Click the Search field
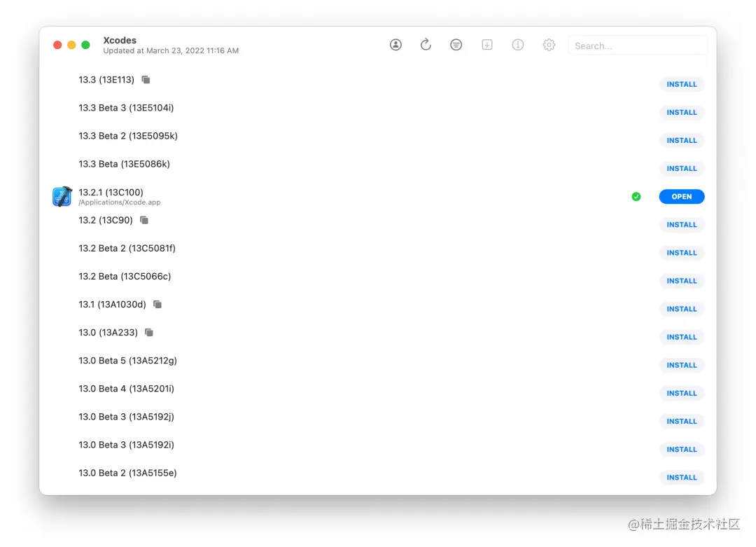756x547 pixels. (x=638, y=46)
